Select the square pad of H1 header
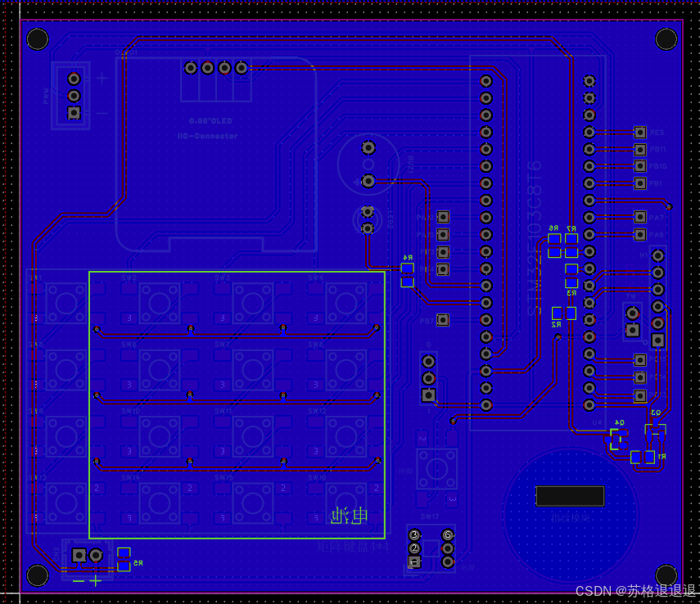Screen dimensions: 700x604 pos(657,340)
